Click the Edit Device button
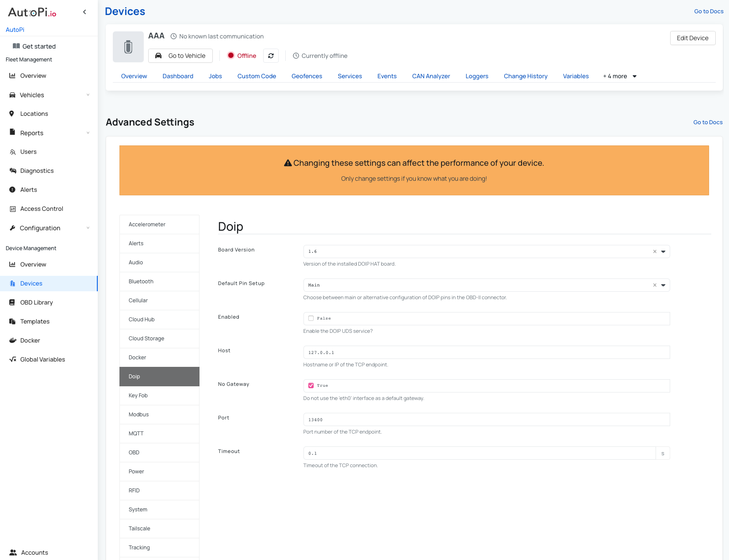 click(x=693, y=38)
